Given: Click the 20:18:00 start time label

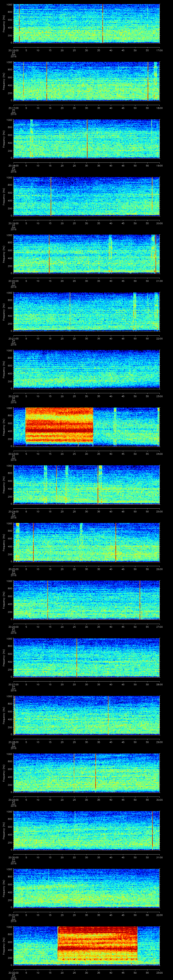Looking at the screenshot, I should click(x=13, y=165).
